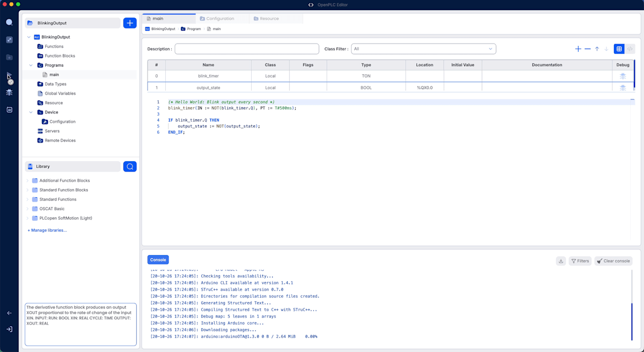Image resolution: width=644 pixels, height=352 pixels.
Task: Collapse the BlinkingOutput project tree node
Action: coord(29,37)
